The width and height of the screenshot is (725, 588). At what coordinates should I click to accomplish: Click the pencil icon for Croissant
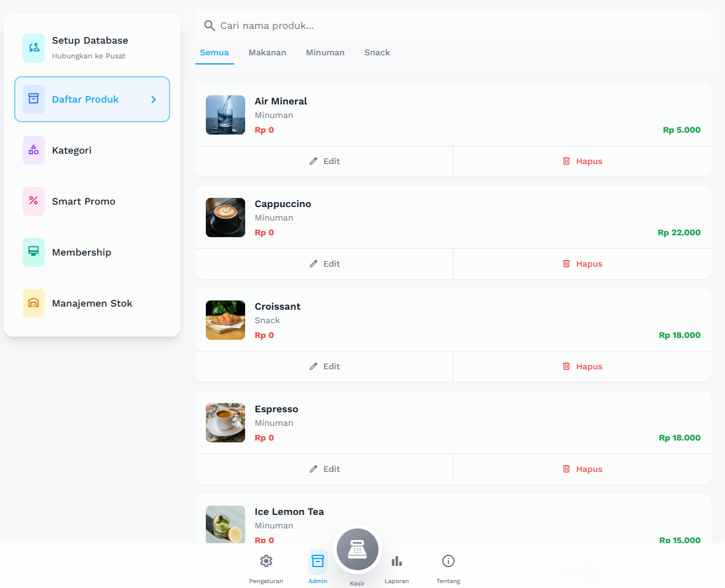coord(313,366)
